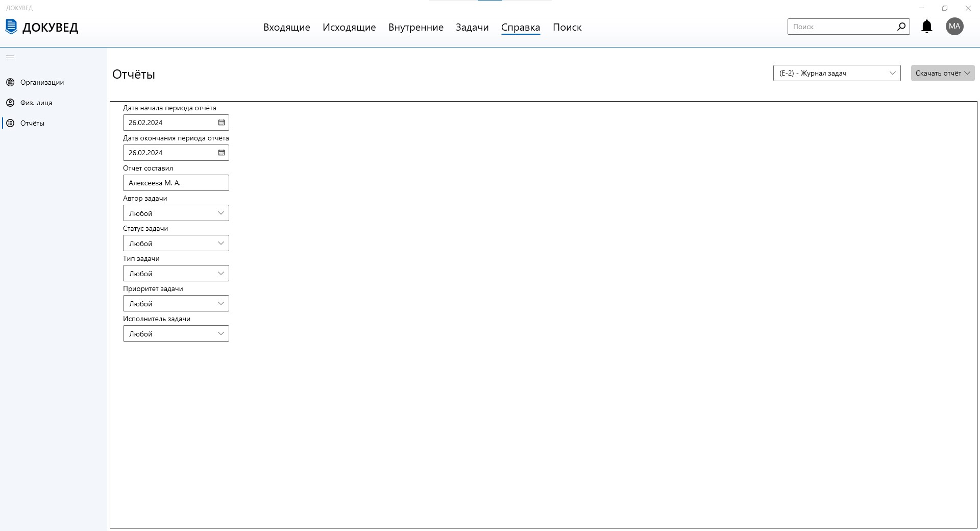Expand the Тип задачи dropdown
The width and height of the screenshot is (980, 531).
pyautogui.click(x=176, y=273)
